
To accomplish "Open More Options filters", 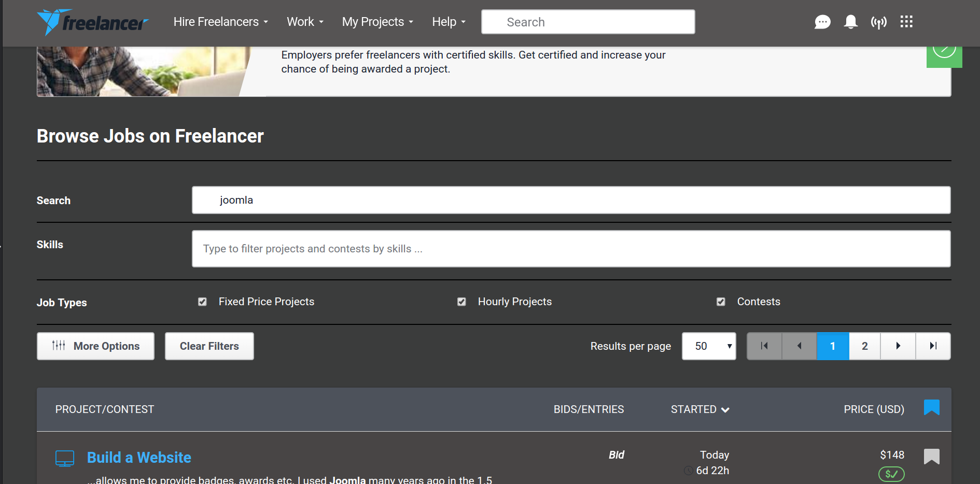I will coord(95,346).
